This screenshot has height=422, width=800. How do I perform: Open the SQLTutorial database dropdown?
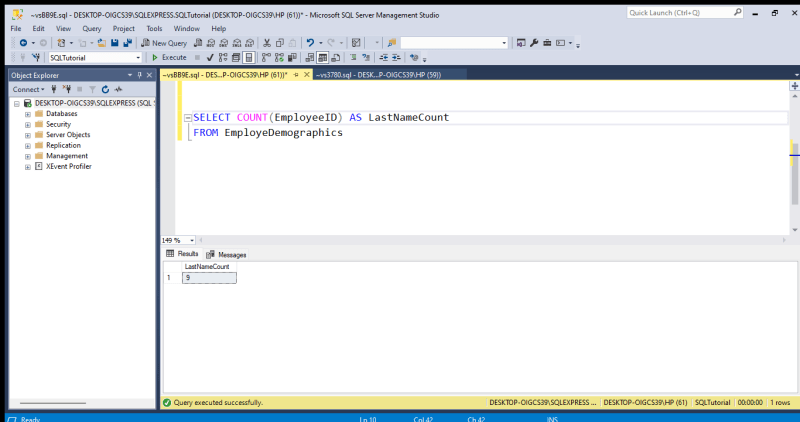point(138,58)
